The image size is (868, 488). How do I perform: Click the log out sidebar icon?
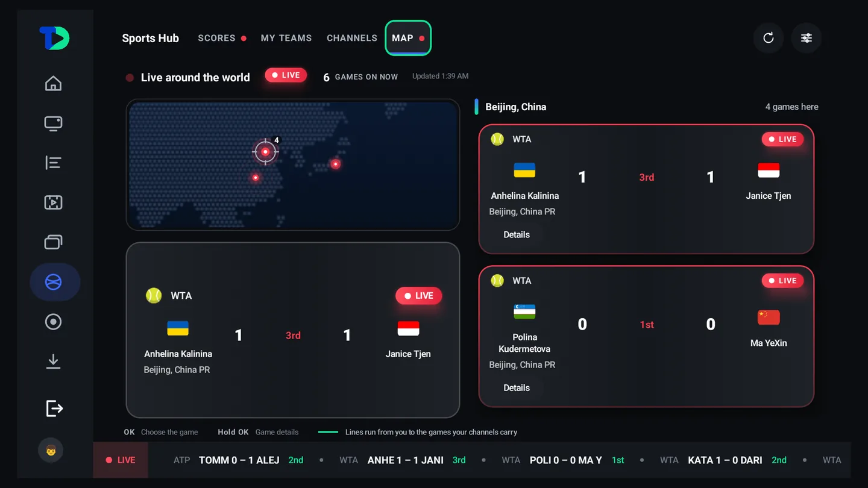point(54,408)
